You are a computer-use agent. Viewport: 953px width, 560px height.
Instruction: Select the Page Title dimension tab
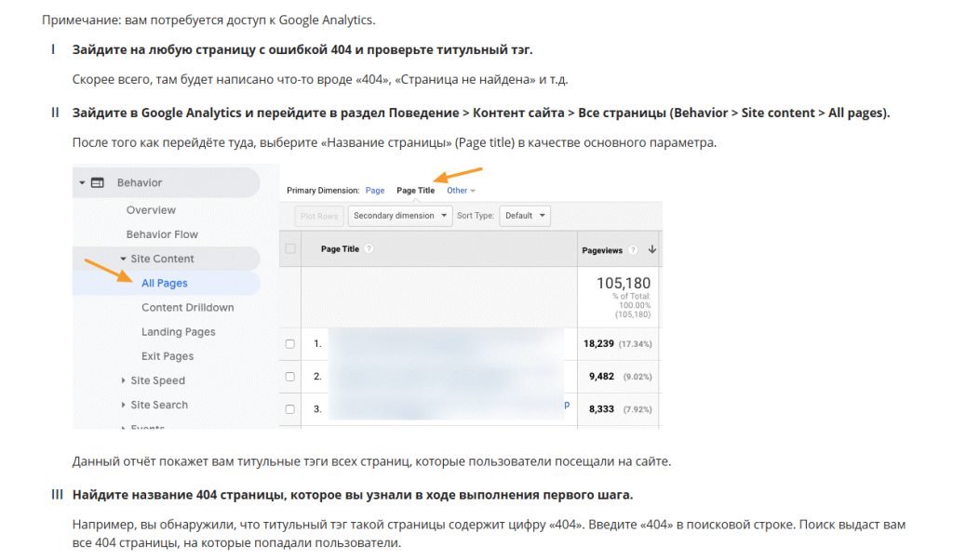(x=417, y=190)
